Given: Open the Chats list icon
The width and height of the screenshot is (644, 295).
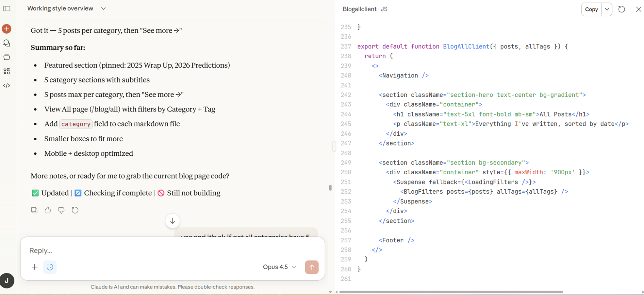Looking at the screenshot, I should tap(7, 43).
